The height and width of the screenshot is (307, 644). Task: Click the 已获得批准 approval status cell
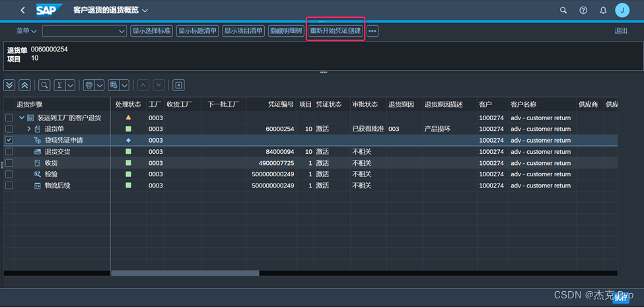(x=368, y=129)
